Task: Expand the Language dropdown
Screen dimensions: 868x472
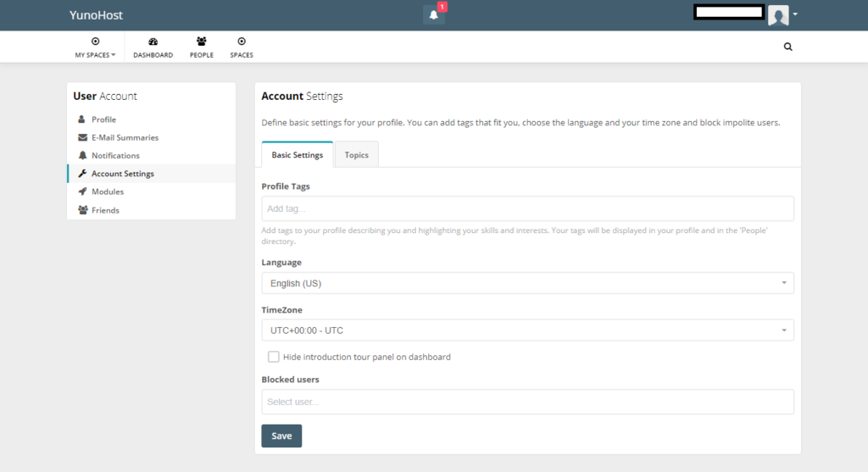Action: click(527, 283)
